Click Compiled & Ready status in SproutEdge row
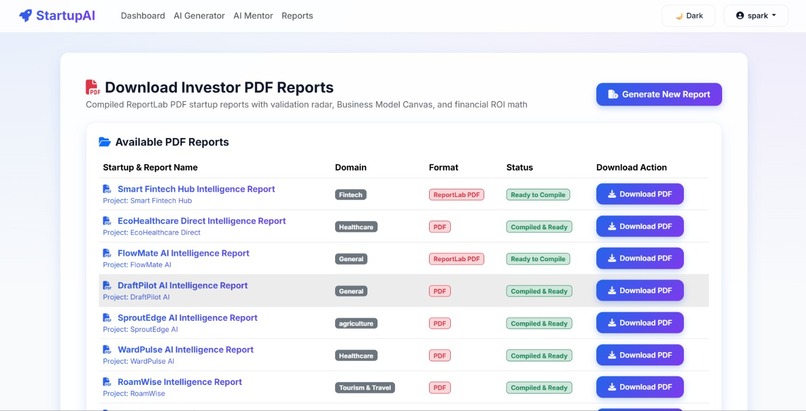The image size is (806, 411). coord(539,324)
